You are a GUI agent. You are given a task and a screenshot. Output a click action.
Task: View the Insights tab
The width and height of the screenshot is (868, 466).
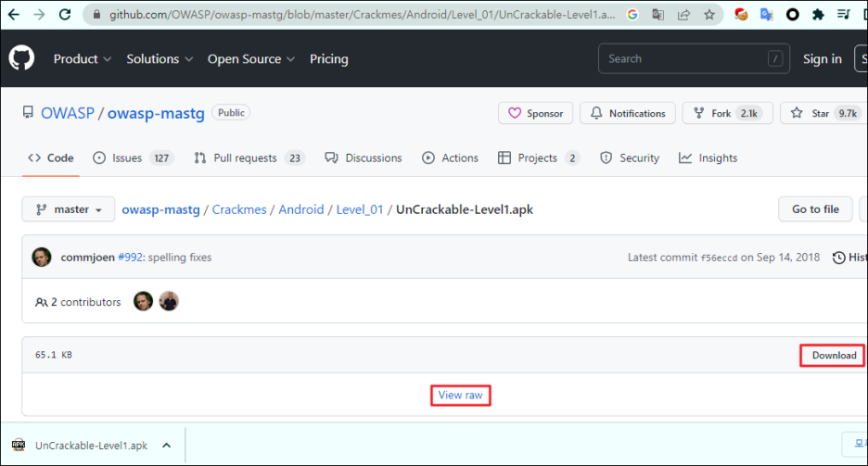tap(708, 158)
